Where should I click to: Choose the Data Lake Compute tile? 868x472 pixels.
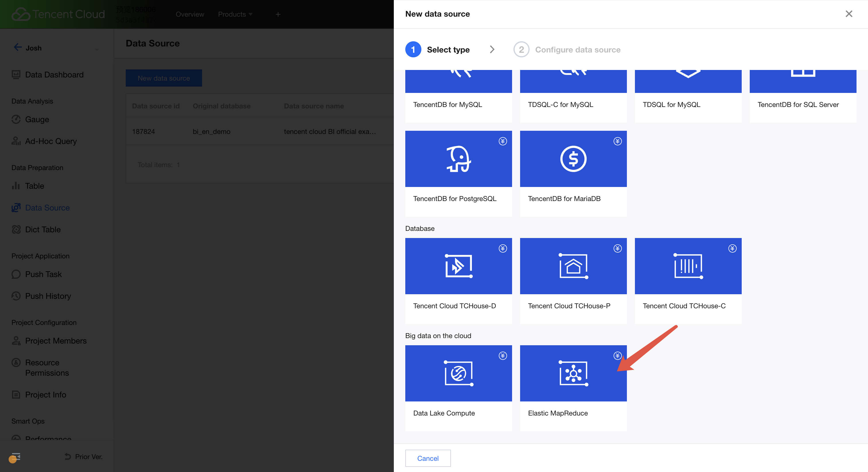pos(458,387)
